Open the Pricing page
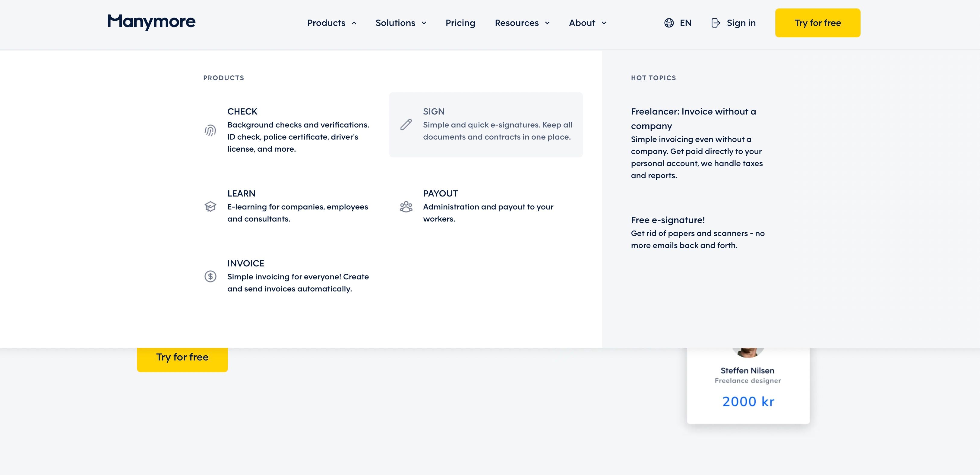The image size is (980, 475). point(460,23)
